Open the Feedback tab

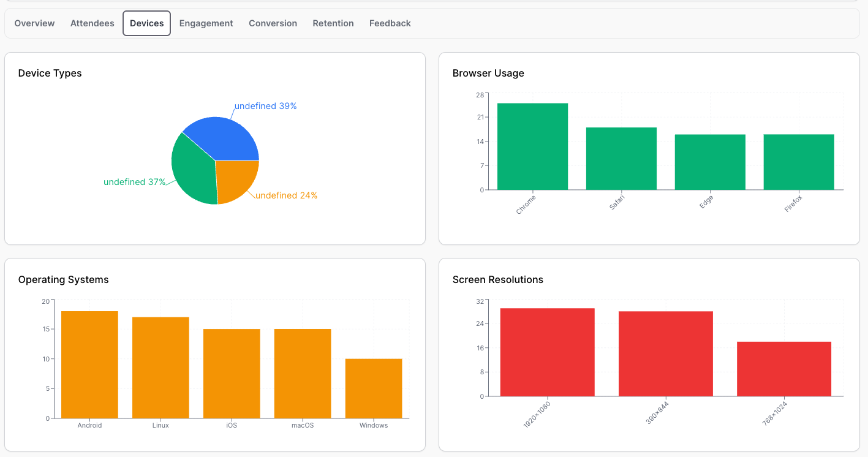click(390, 23)
